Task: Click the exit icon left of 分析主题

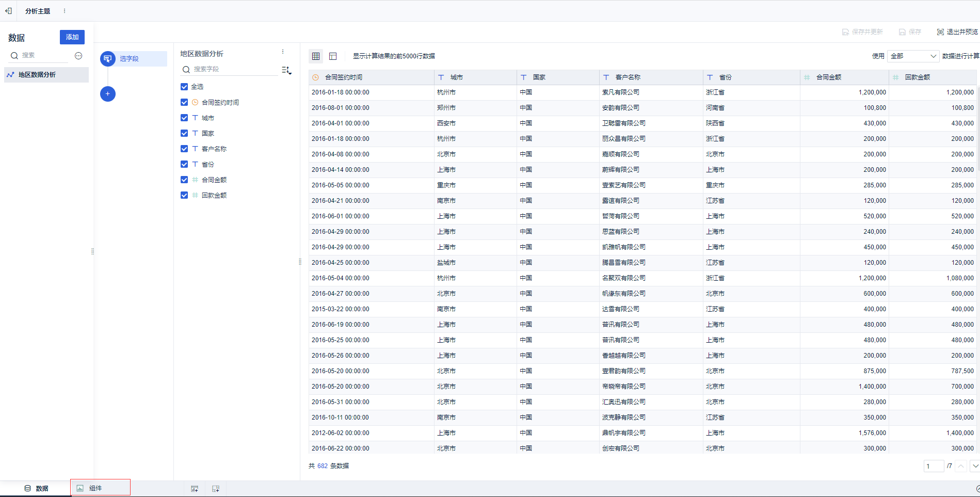Action: (x=8, y=11)
